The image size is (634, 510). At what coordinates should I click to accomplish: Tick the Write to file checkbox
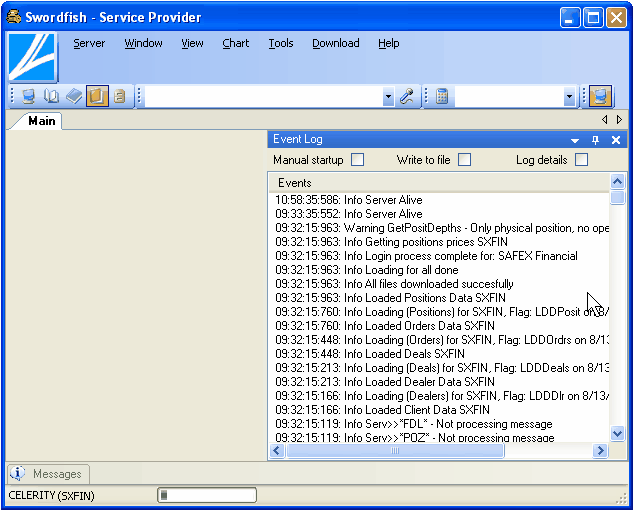pos(464,160)
